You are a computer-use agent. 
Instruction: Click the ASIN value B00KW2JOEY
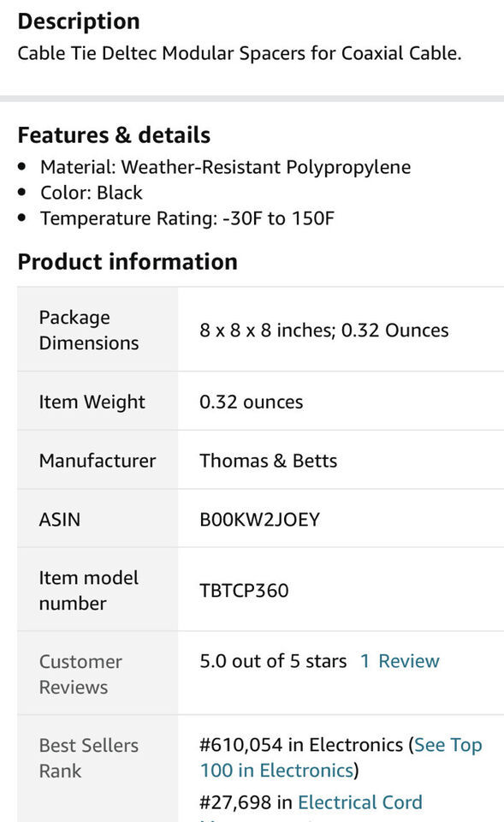pos(259,520)
